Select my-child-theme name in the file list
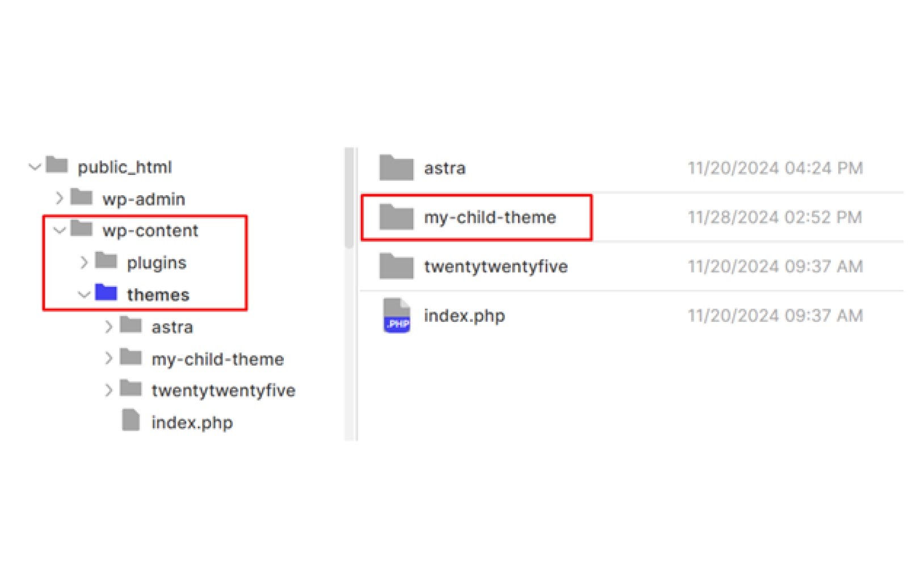This screenshot has width=908, height=588. coord(490,217)
